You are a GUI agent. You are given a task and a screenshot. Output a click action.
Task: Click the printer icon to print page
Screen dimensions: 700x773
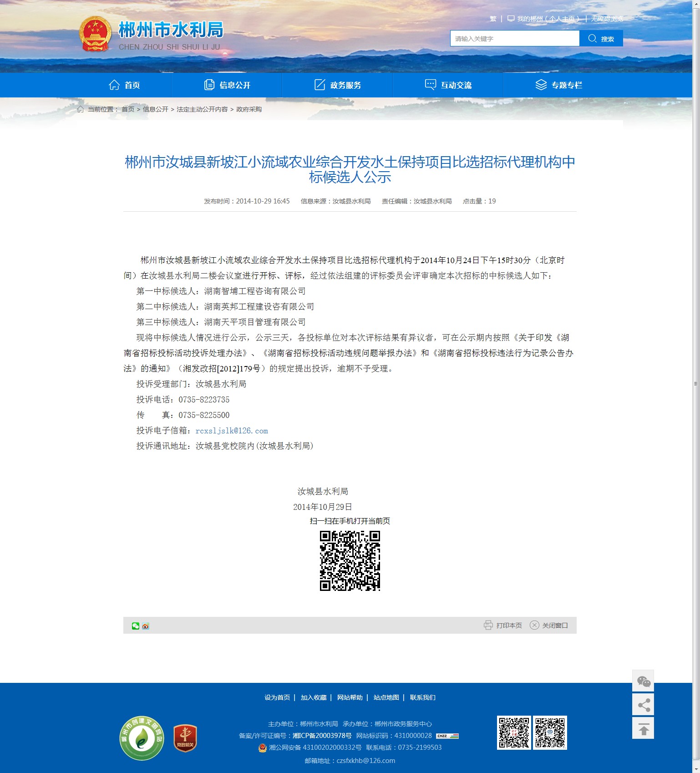tap(488, 625)
